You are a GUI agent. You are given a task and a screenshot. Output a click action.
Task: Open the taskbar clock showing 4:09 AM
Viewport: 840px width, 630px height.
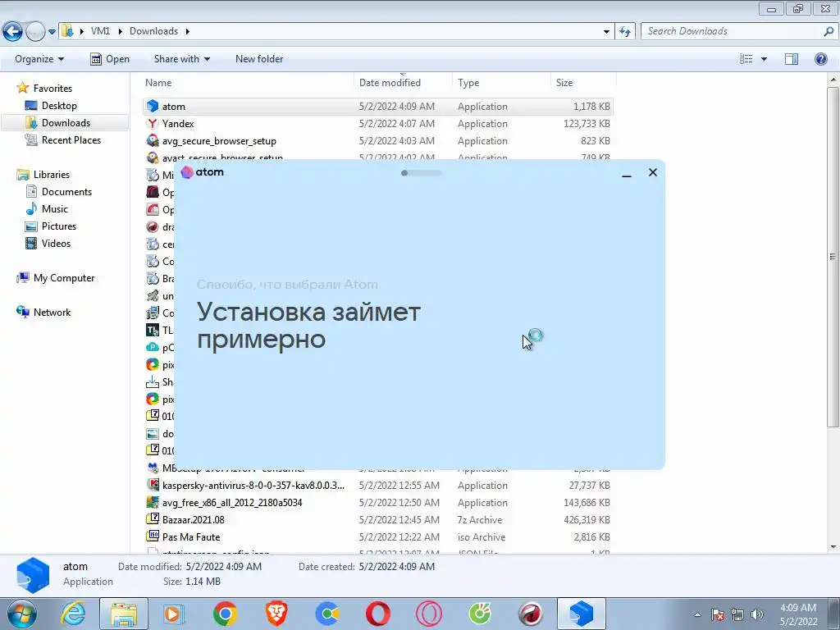[798, 614]
